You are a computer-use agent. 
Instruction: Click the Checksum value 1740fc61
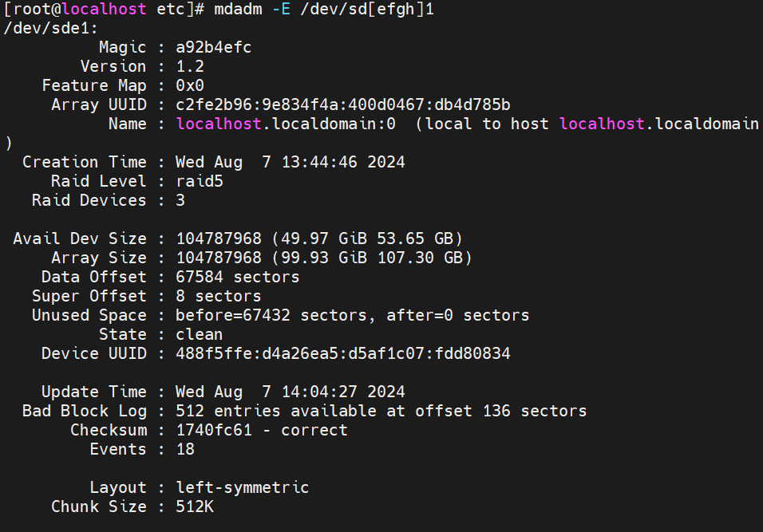[x=214, y=431]
